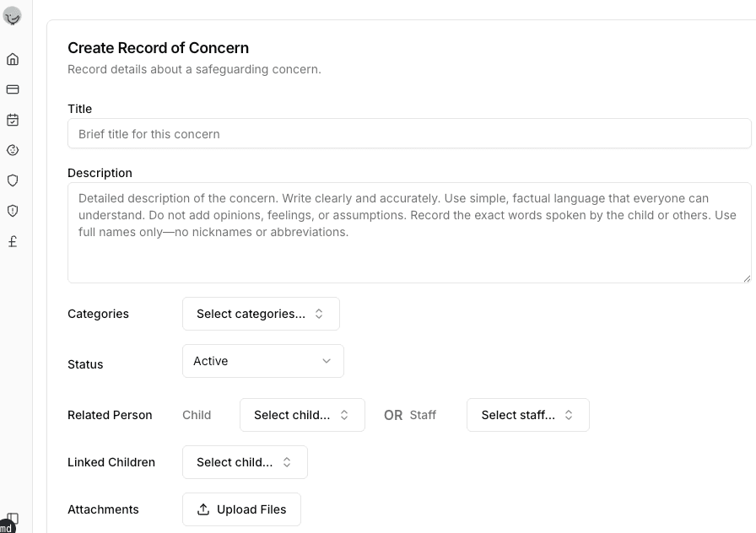Image resolution: width=756 pixels, height=533 pixels.
Task: Click the md badge at the bottom corner
Action: tap(6, 530)
